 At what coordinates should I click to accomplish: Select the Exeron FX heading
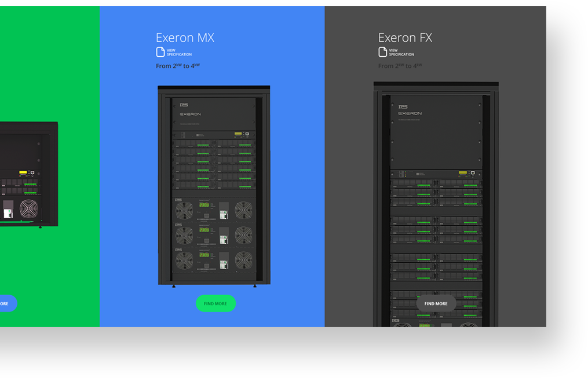click(x=405, y=38)
